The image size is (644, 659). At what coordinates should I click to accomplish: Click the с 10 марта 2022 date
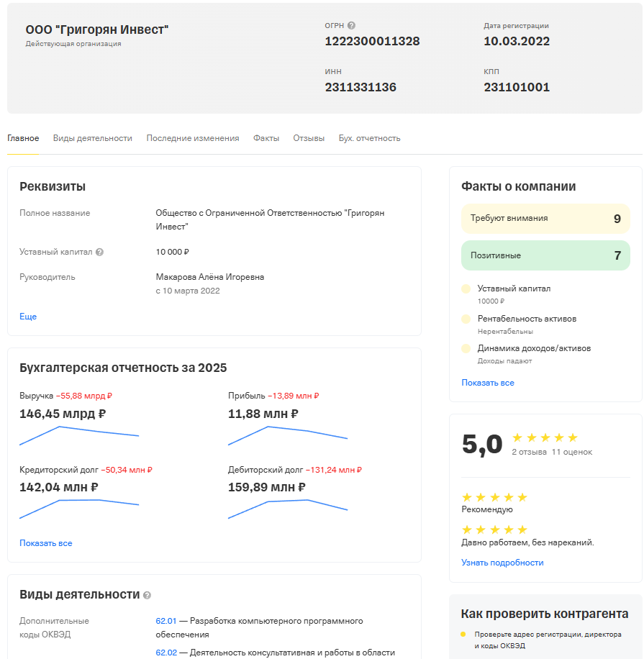[x=188, y=291]
